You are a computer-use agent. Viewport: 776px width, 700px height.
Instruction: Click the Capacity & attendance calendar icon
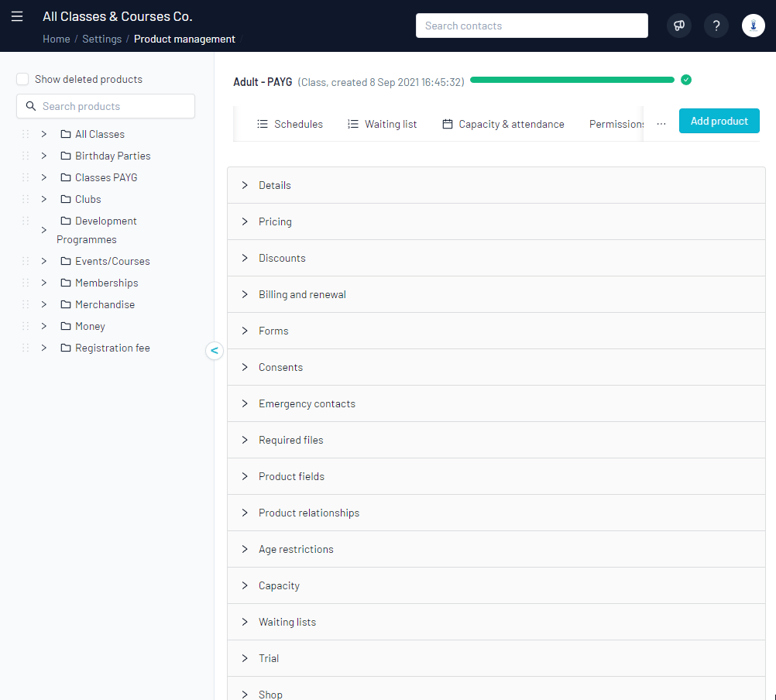(x=448, y=123)
